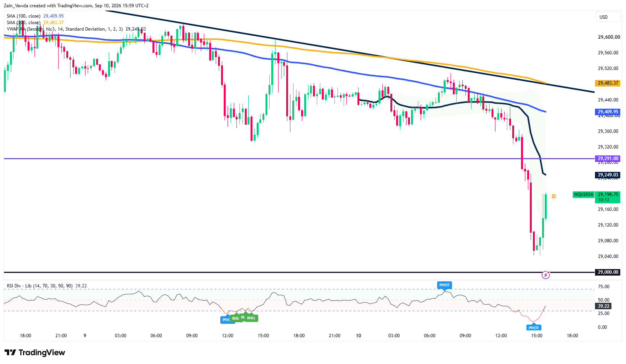This screenshot has width=626, height=364.
Task: Click the 29,249.03 VWAP price tag
Action: tap(608, 175)
